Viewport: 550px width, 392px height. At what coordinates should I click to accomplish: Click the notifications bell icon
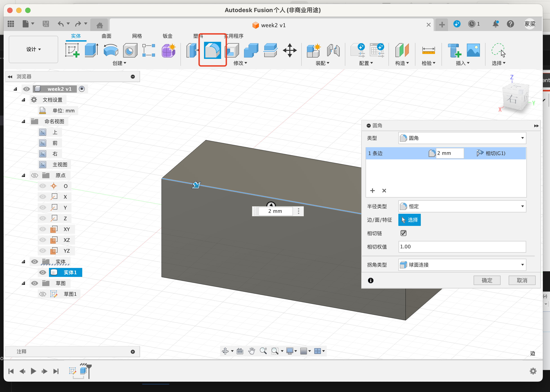coord(496,24)
